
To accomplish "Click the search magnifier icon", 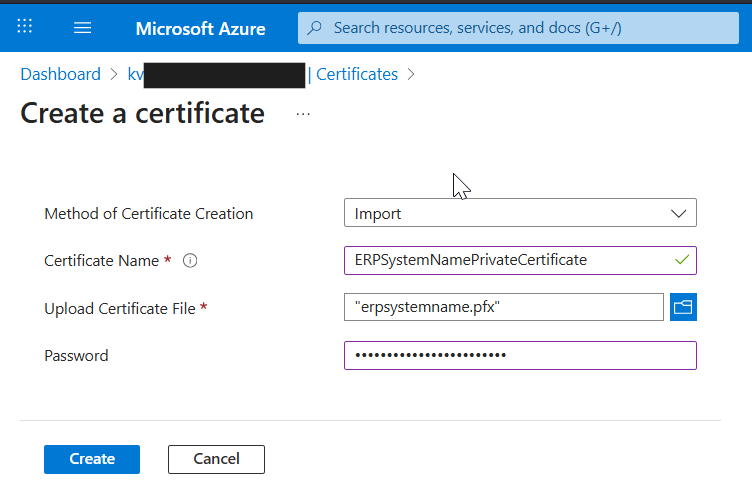I will coord(315,28).
